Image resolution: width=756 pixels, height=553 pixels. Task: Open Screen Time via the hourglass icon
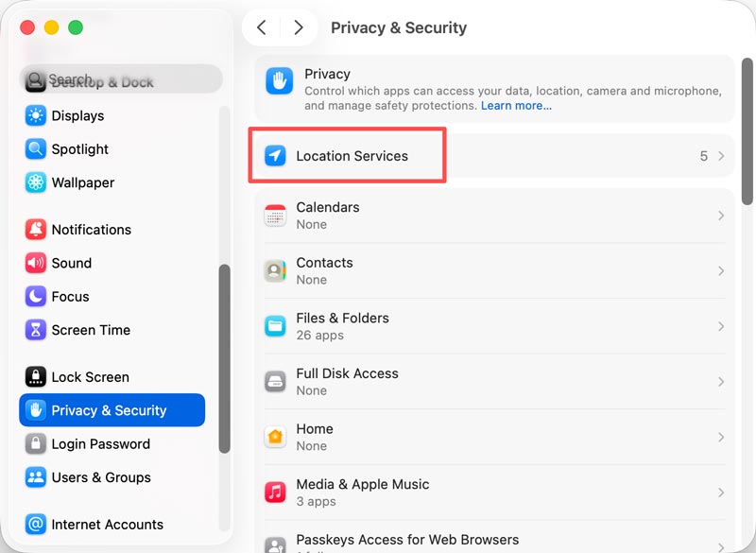pyautogui.click(x=35, y=330)
